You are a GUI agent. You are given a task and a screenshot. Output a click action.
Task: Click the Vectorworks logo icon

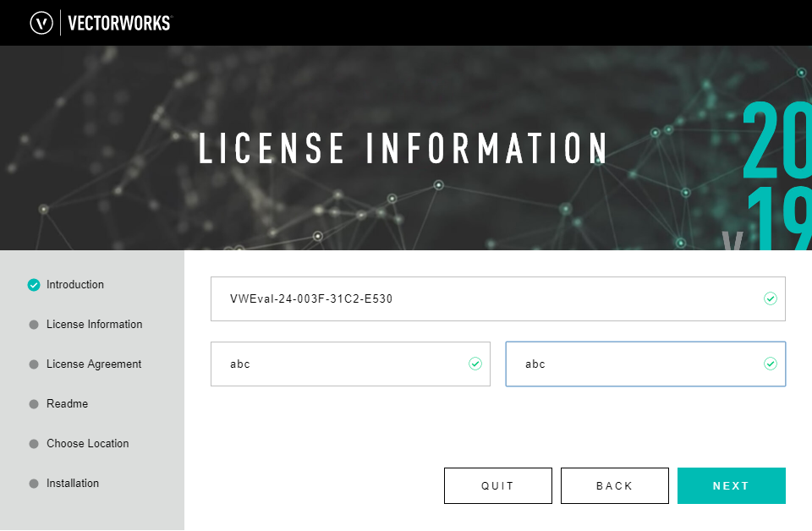pos(41,24)
